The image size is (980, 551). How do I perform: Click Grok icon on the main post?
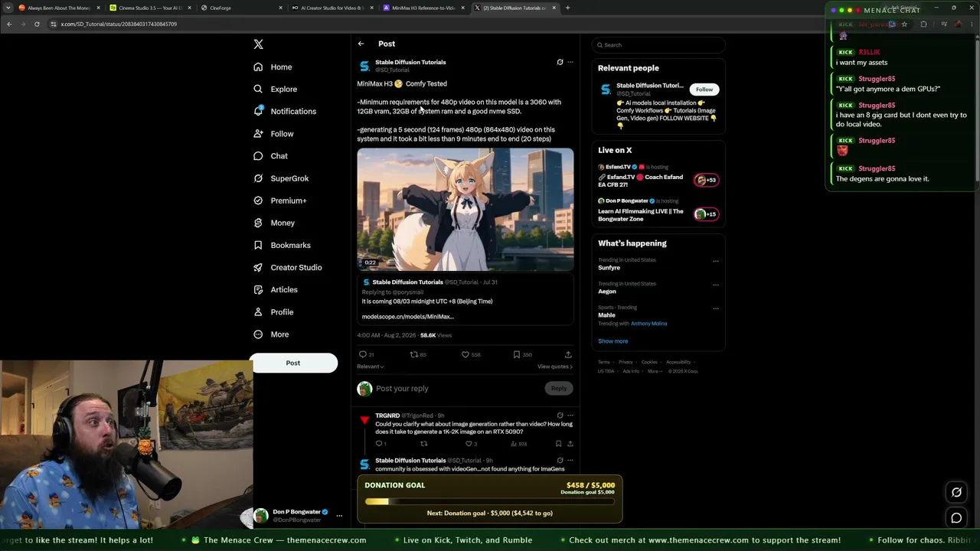[x=560, y=62]
